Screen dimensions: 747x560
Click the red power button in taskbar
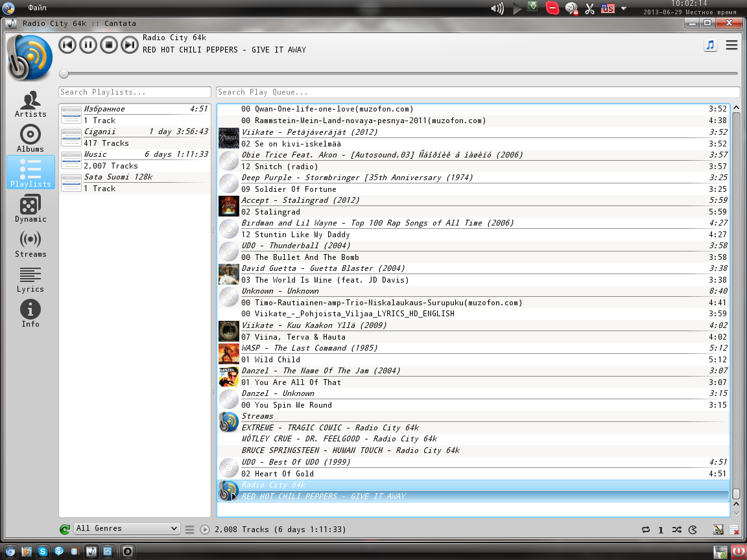click(x=737, y=552)
